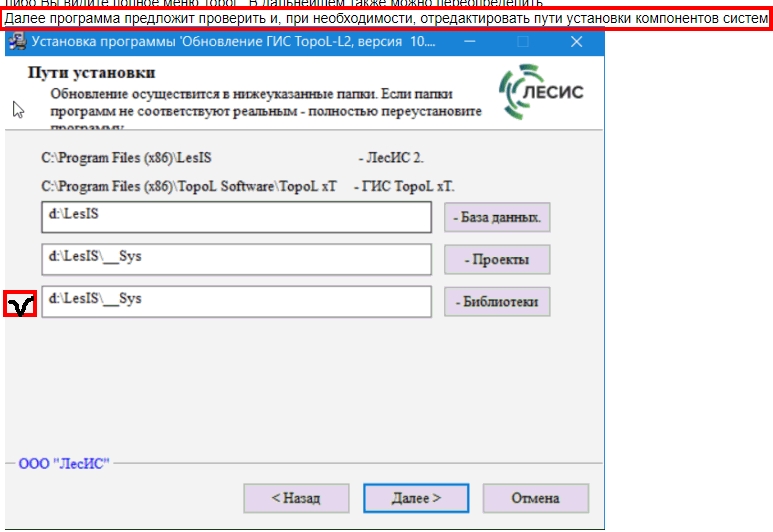Minimize the installer window
Screen dimensions: 773x532
tap(470, 42)
